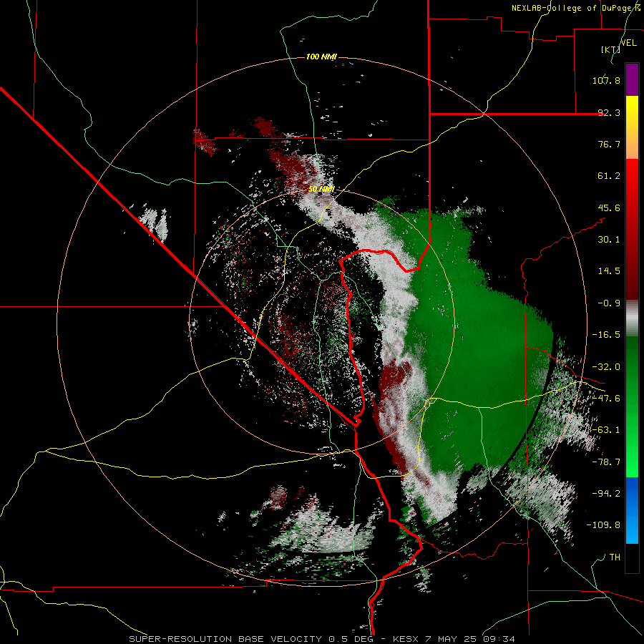
Task: Select the 76.7 legend value
Action: (609, 144)
